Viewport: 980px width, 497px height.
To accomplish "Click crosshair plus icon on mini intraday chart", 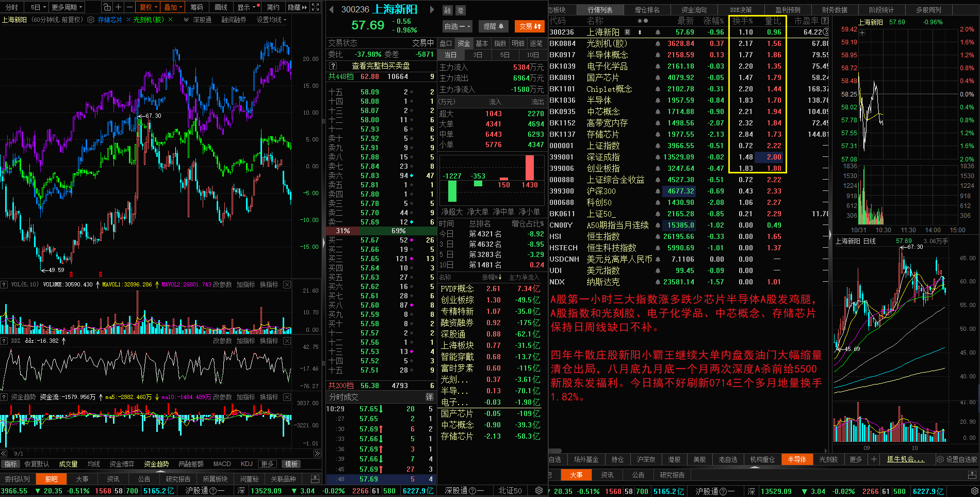I will coord(862,33).
